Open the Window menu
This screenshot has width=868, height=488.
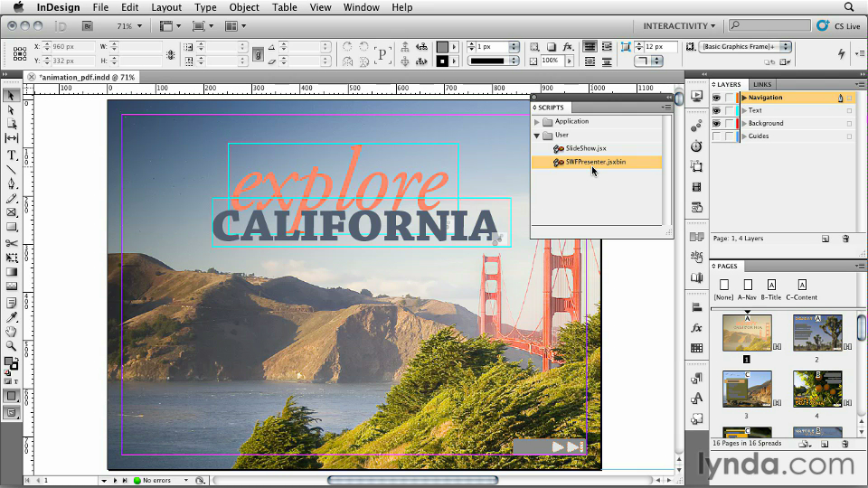tap(361, 7)
